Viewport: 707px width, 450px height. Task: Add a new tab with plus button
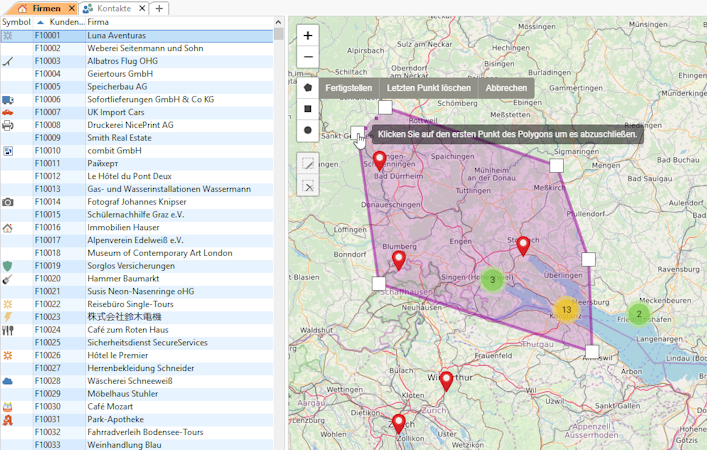159,8
